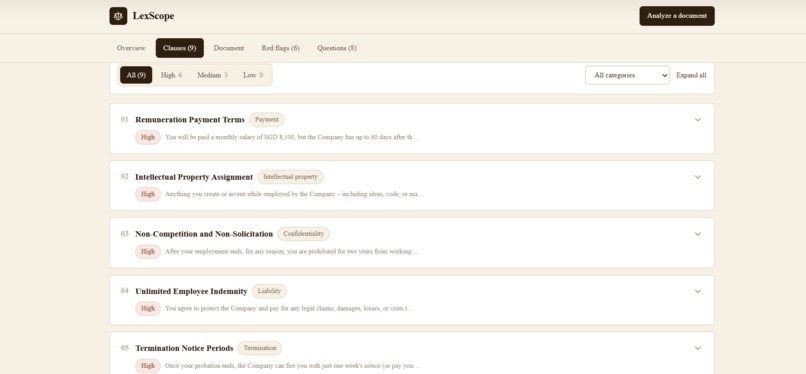806x374 pixels.
Task: Click the High badge on Termination Notice Periods
Action: (x=148, y=366)
